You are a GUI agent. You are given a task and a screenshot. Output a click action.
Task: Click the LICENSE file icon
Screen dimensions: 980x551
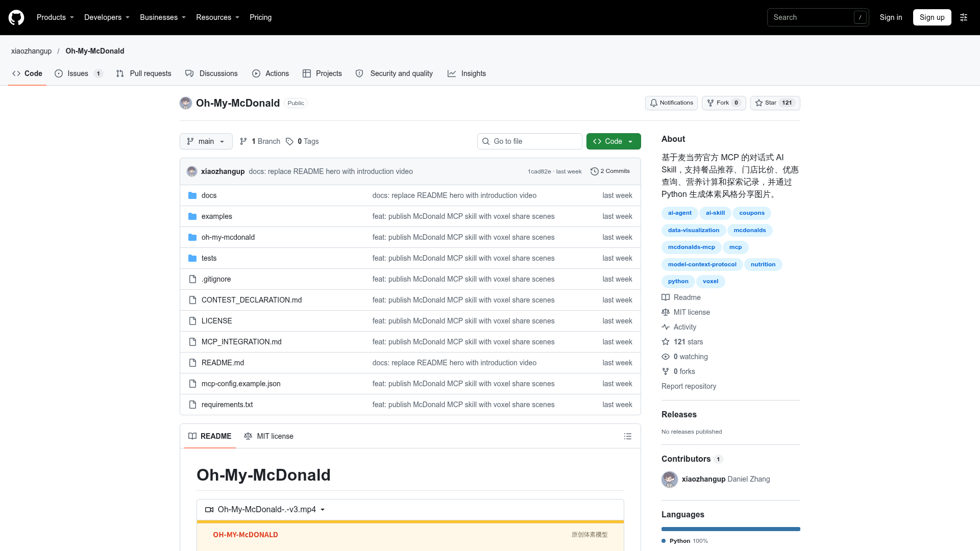[x=192, y=321]
